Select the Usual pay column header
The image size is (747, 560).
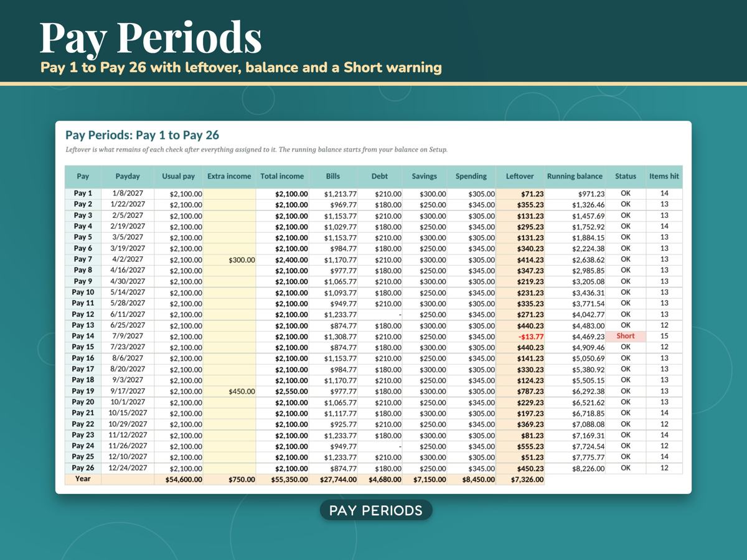click(179, 176)
